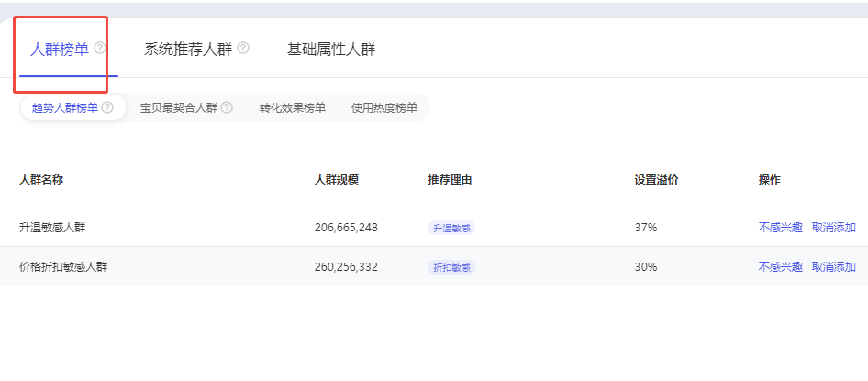
Task: Select the 升温敏感人群 row name
Action: click(52, 228)
